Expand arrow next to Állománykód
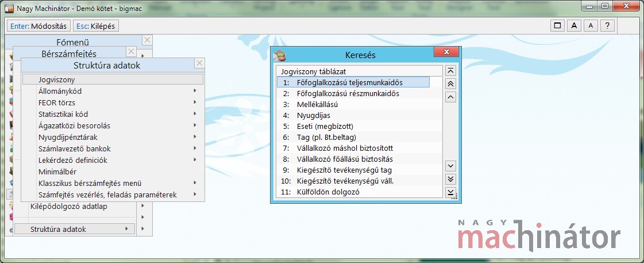Screen dimensions: 644x263 coord(195,90)
